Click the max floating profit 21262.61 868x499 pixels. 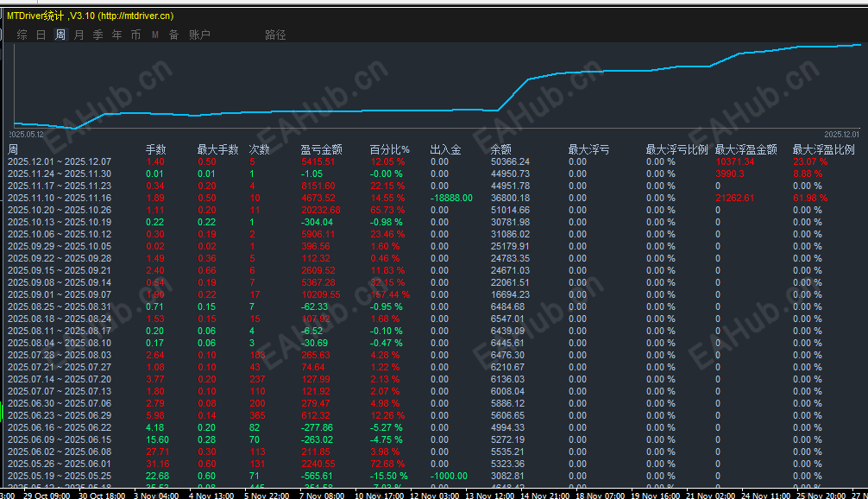[x=735, y=199]
